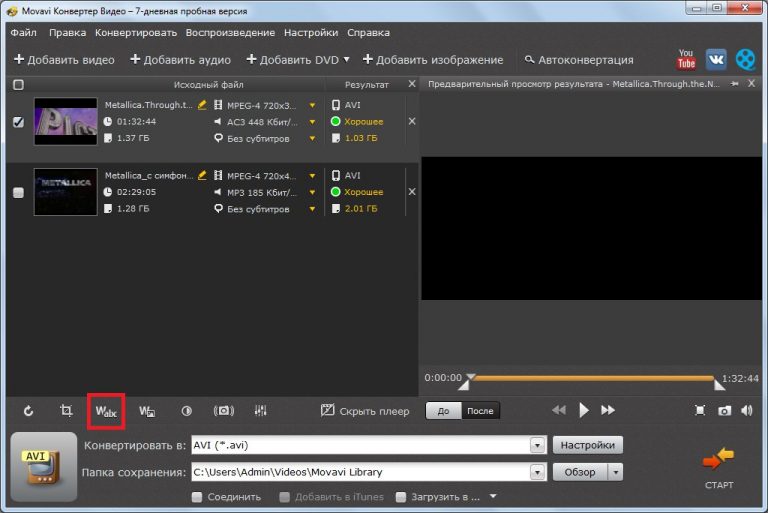The image size is (768, 513).
Task: Expand the Папка сохранения path dropdown
Action: [537, 472]
